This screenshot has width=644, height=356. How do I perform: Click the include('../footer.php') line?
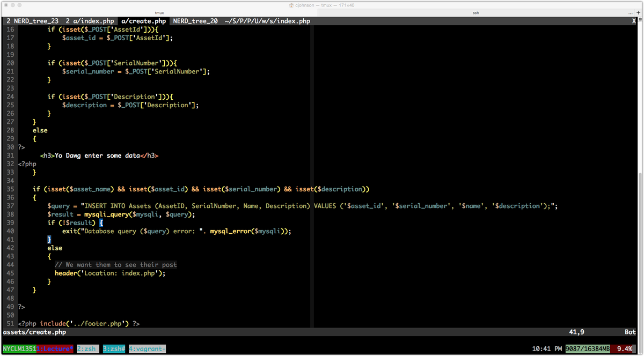pyautogui.click(x=79, y=324)
